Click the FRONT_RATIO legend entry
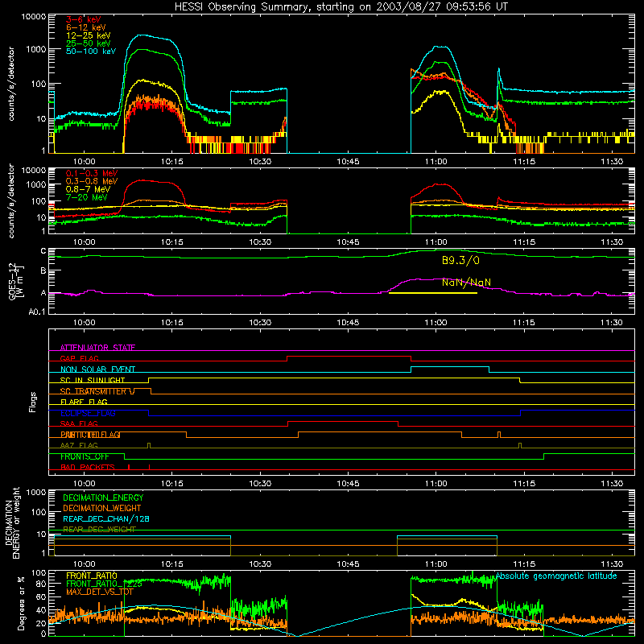The height and width of the screenshot is (644, 644). point(92,576)
